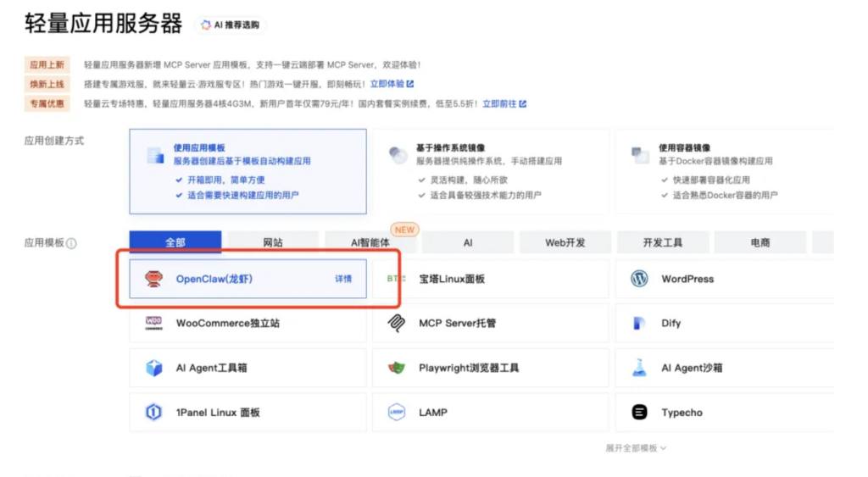The width and height of the screenshot is (868, 477).
Task: Select 使用容器镜像 creation method
Action: click(723, 171)
